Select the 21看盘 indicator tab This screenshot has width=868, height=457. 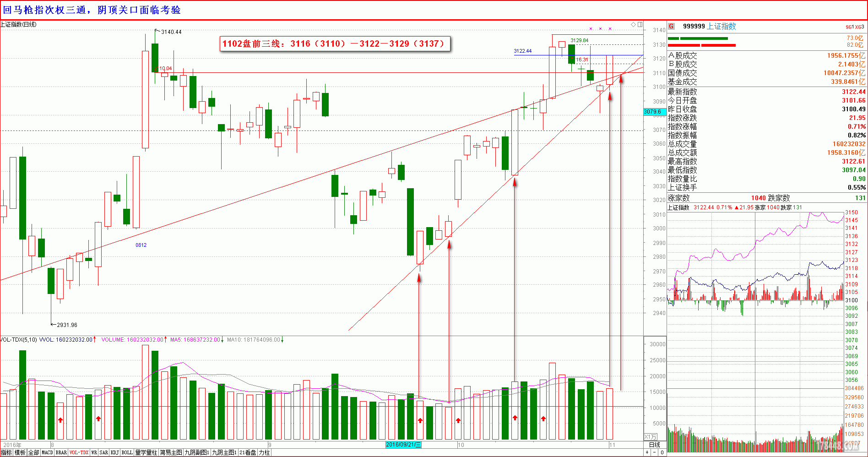[x=248, y=452]
